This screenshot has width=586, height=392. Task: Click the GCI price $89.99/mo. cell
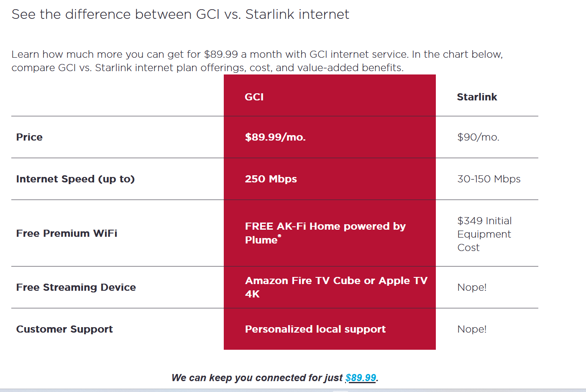pyautogui.click(x=275, y=137)
